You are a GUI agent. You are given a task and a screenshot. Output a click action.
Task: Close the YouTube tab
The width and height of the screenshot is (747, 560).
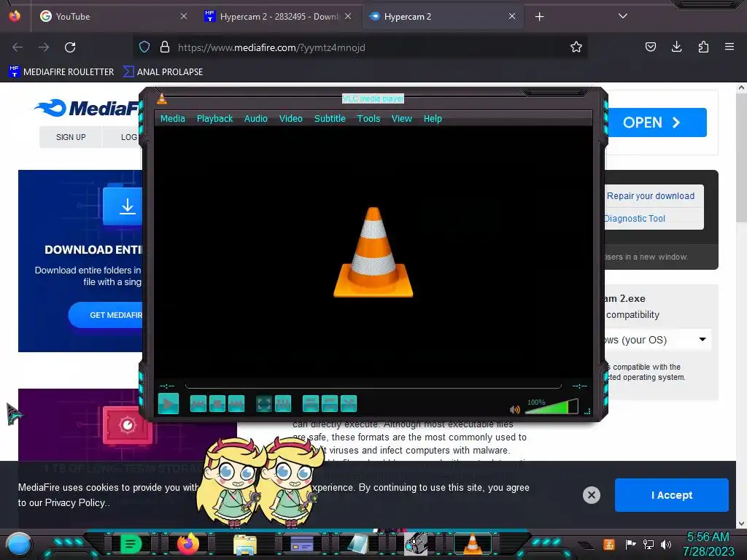(184, 16)
